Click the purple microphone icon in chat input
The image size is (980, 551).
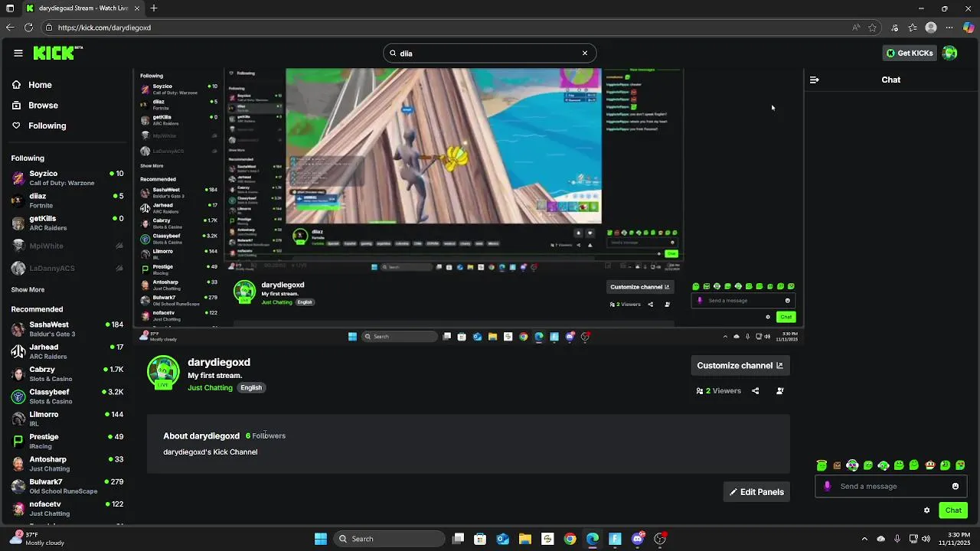click(x=827, y=486)
